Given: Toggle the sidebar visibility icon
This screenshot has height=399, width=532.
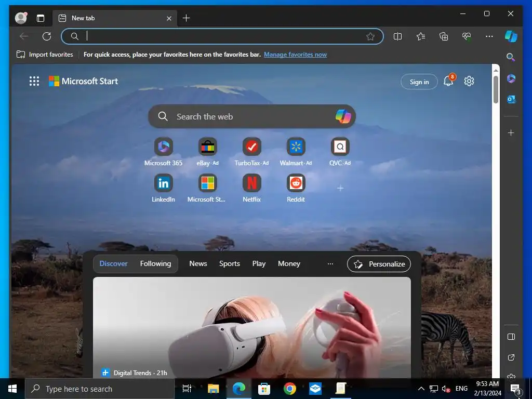Looking at the screenshot, I should pyautogui.click(x=511, y=337).
